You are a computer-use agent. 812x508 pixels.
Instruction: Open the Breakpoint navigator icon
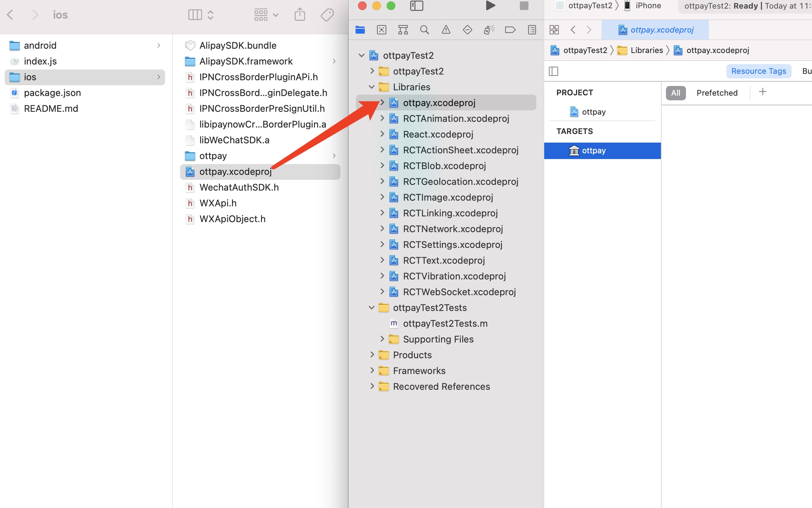pos(510,30)
